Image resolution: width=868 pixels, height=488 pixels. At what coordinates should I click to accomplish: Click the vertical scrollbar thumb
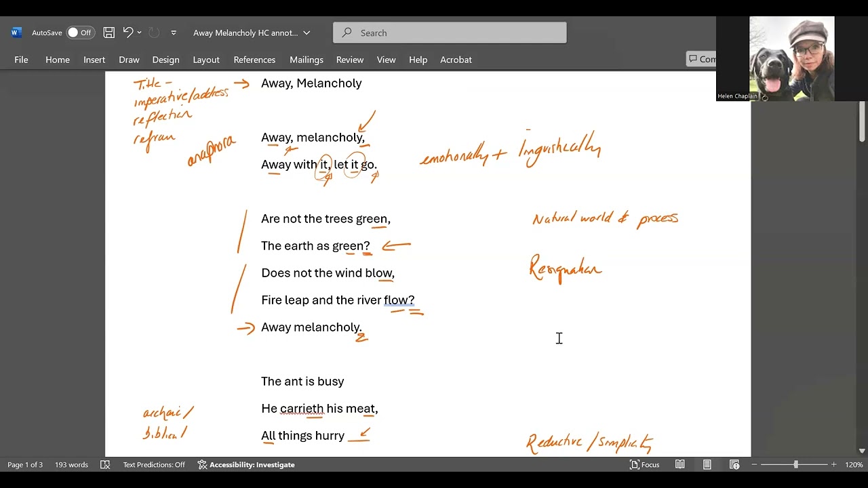tap(862, 121)
